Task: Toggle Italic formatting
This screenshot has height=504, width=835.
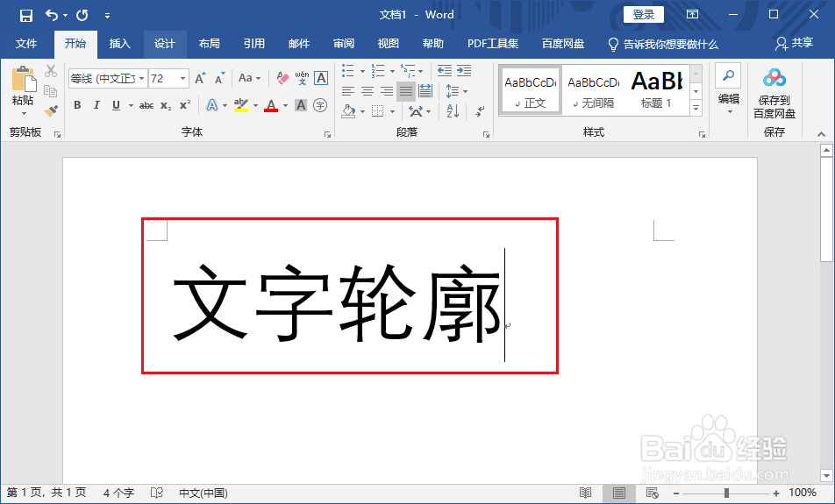Action: click(x=96, y=105)
